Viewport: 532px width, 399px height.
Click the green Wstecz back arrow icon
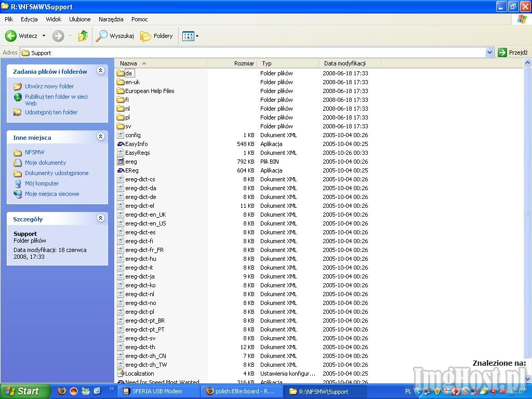(x=10, y=36)
